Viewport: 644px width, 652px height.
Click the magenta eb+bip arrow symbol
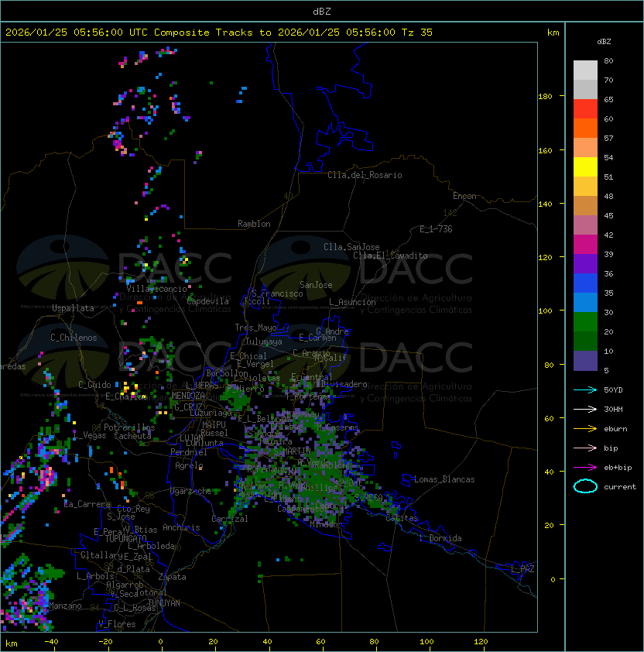pos(585,468)
